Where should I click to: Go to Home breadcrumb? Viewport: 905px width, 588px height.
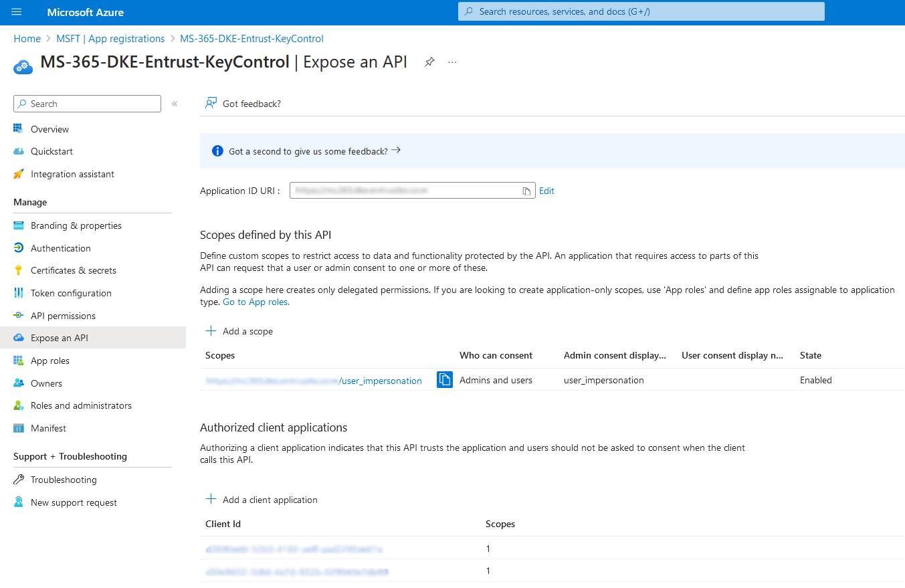point(27,39)
